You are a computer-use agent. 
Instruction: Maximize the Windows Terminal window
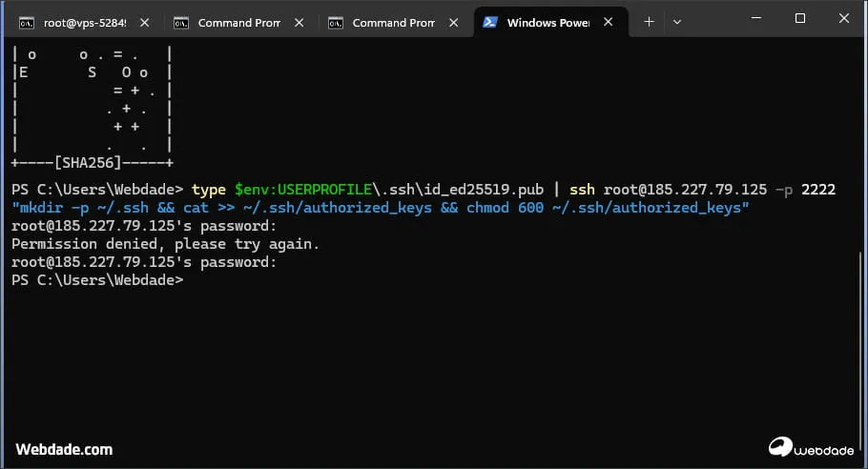[x=799, y=19]
